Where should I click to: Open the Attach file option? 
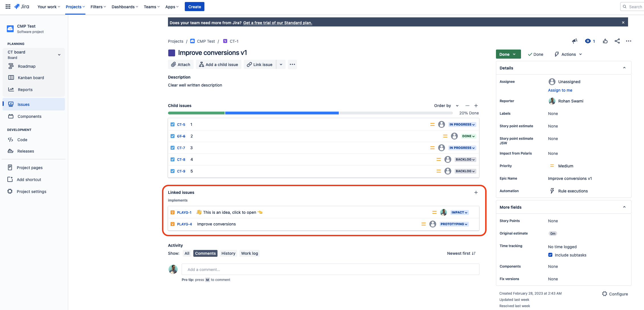coord(181,64)
